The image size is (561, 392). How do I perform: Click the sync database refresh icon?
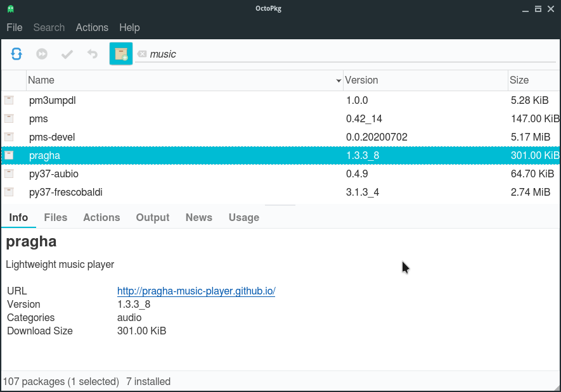[x=16, y=54]
